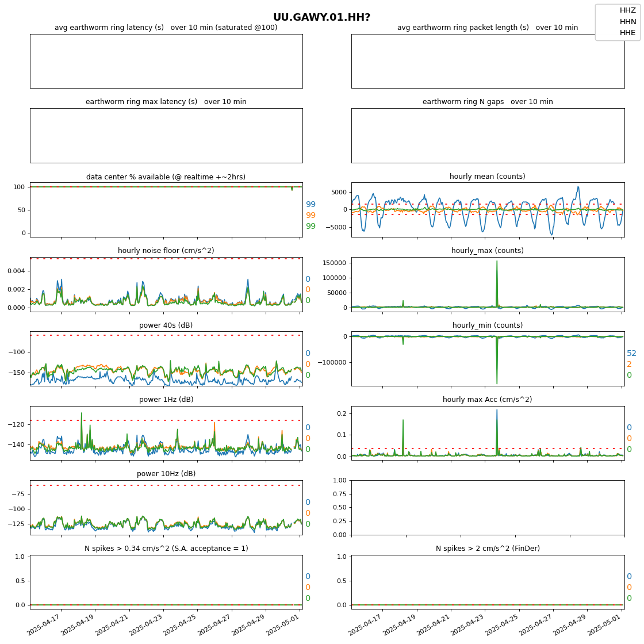The height and width of the screenshot is (644, 644).
Task: Click the blue 52 value beside hourly_min plot
Action: click(631, 354)
